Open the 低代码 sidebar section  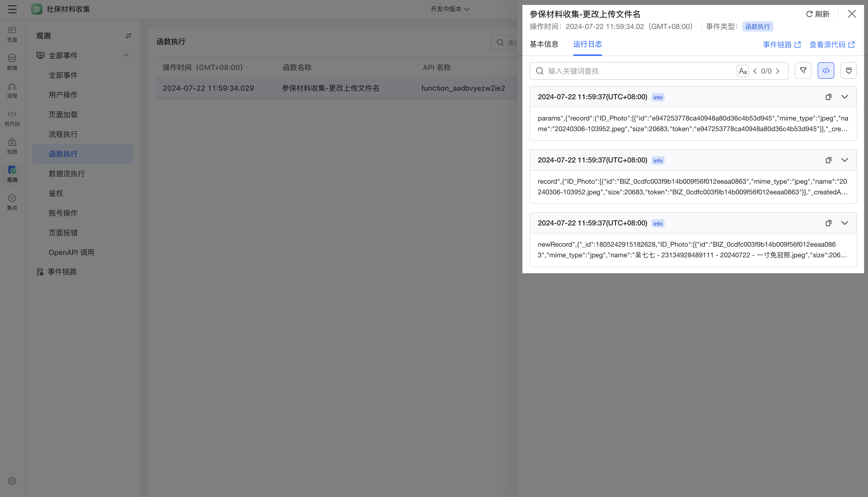tap(12, 118)
